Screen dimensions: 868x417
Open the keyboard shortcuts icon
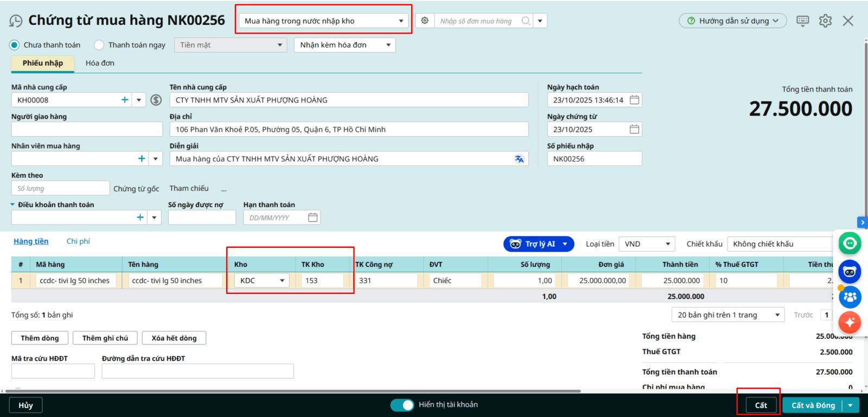pyautogui.click(x=802, y=21)
